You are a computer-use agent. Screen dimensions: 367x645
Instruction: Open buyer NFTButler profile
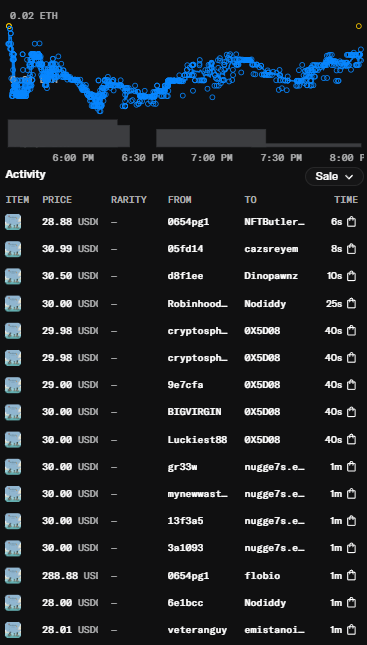pyautogui.click(x=275, y=222)
